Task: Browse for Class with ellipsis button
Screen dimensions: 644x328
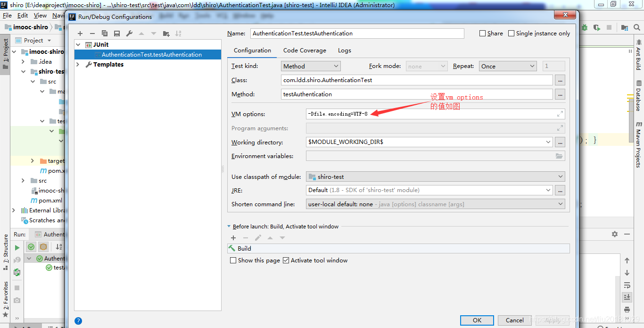Action: 560,80
